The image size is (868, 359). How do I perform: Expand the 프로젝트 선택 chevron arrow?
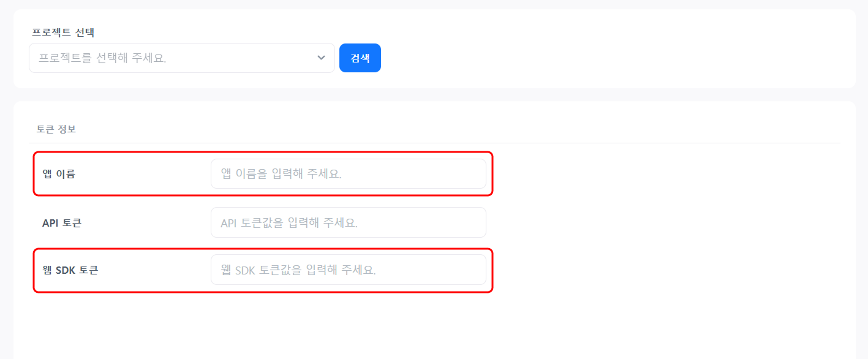pyautogui.click(x=321, y=58)
